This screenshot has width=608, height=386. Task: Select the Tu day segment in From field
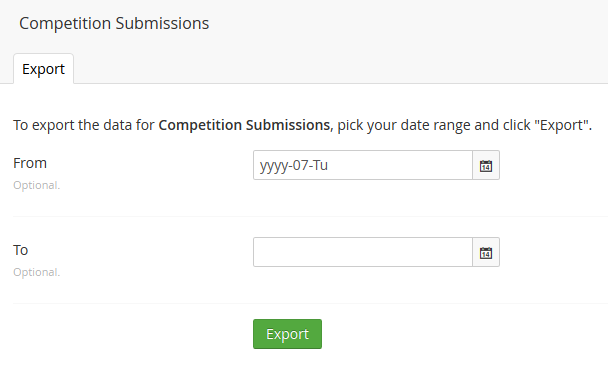(x=320, y=165)
